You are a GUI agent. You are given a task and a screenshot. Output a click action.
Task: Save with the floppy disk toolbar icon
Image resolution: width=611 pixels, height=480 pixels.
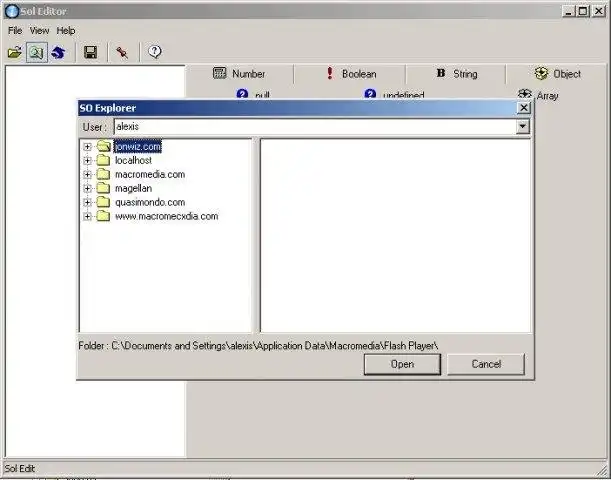point(90,52)
